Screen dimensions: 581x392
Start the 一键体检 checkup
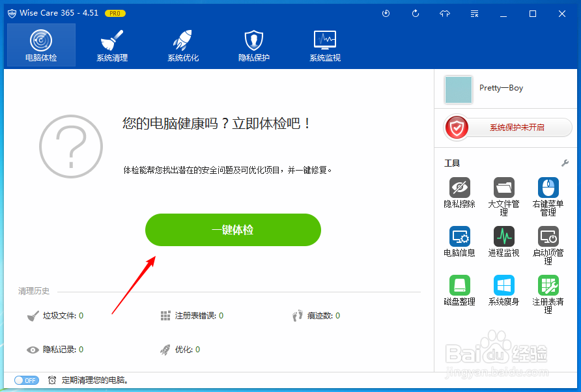pos(233,230)
